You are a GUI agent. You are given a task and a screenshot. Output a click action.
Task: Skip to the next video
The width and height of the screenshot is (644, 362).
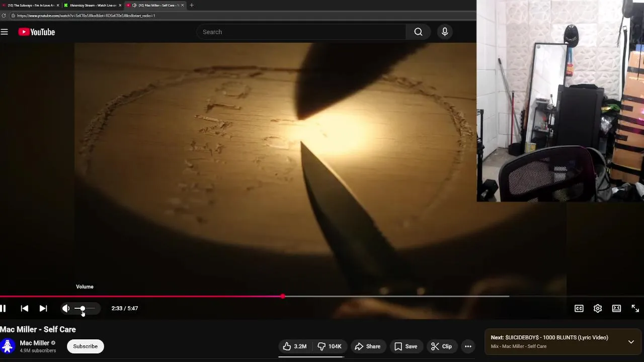point(43,308)
